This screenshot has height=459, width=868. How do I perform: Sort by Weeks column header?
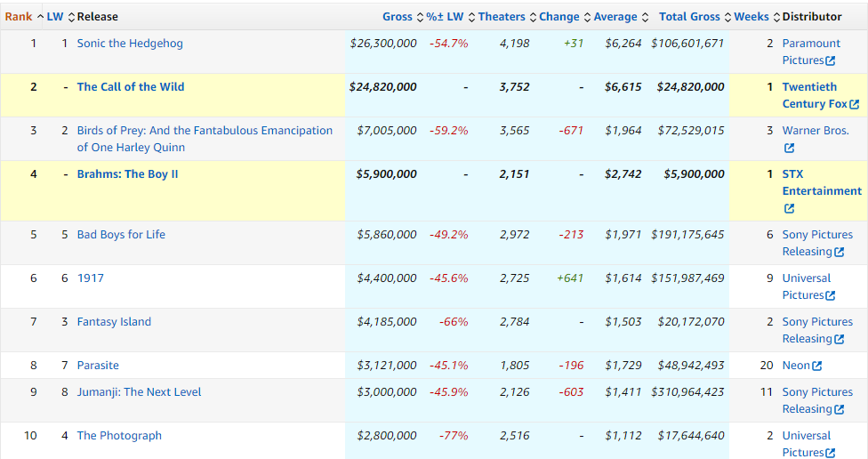pos(751,17)
